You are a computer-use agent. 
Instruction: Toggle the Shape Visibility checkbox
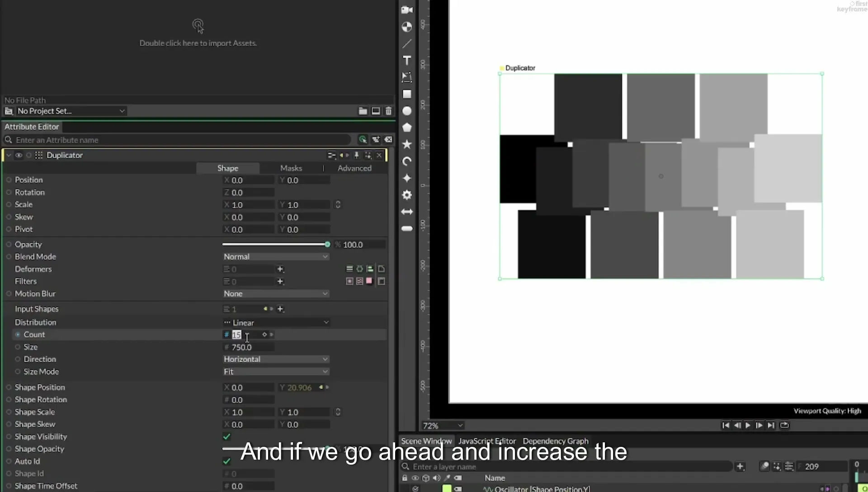226,436
